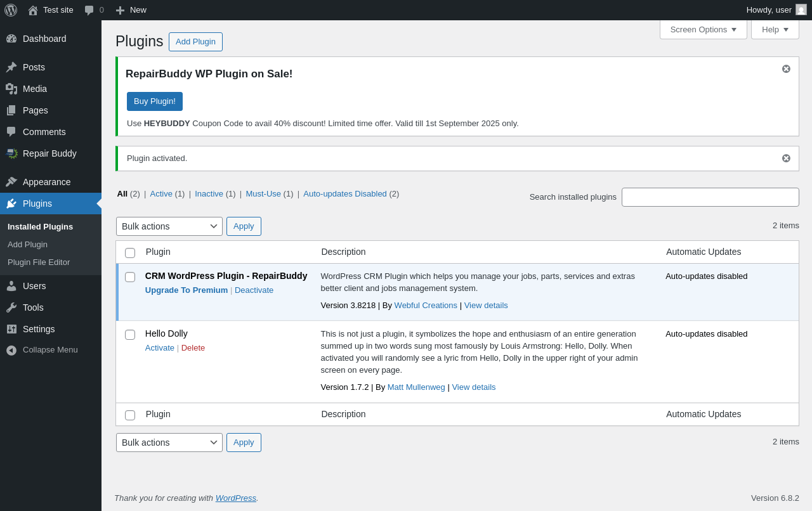Click the Posts pushpin icon
Image resolution: width=812 pixels, height=511 pixels.
click(x=11, y=67)
